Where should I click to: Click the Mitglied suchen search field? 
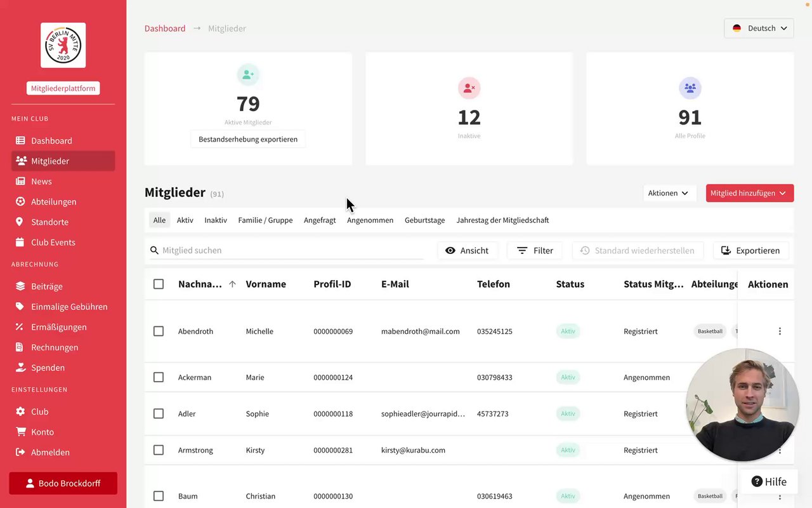click(x=286, y=250)
